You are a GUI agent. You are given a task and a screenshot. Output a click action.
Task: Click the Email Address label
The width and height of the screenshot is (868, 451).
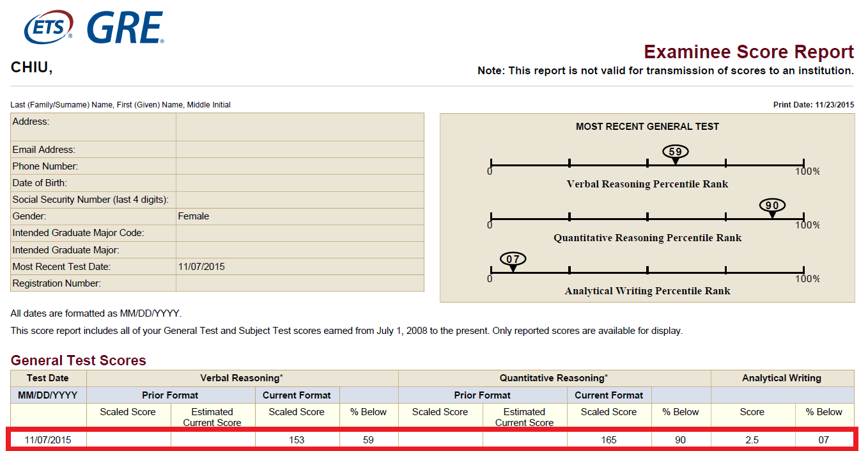[43, 150]
